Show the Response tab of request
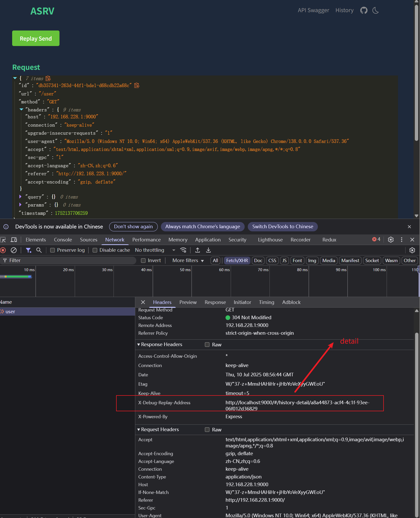 pyautogui.click(x=215, y=302)
